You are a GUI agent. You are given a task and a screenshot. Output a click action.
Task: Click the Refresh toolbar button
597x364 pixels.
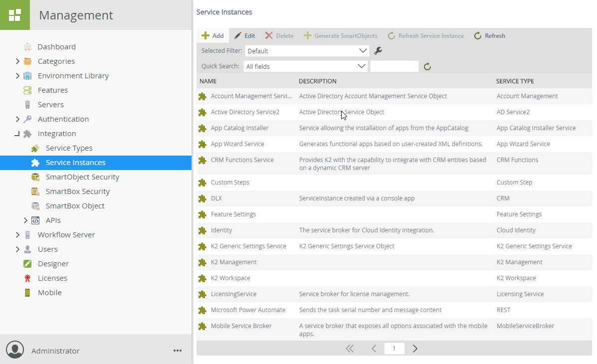[490, 36]
